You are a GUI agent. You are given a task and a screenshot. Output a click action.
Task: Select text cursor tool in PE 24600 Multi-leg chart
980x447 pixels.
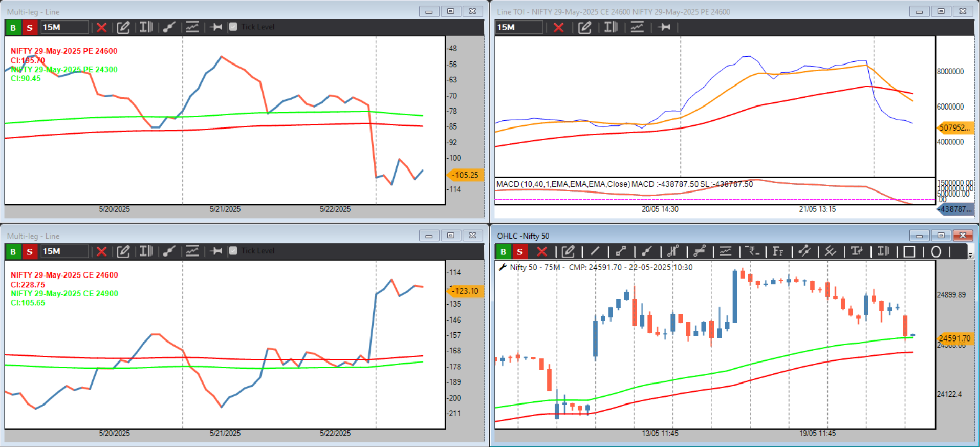pyautogui.click(x=146, y=27)
